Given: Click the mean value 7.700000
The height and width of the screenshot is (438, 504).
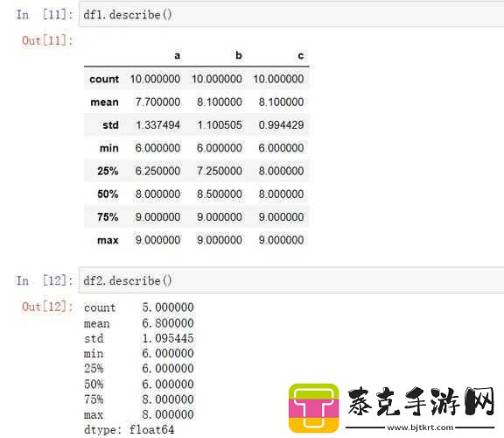Looking at the screenshot, I should tap(157, 102).
